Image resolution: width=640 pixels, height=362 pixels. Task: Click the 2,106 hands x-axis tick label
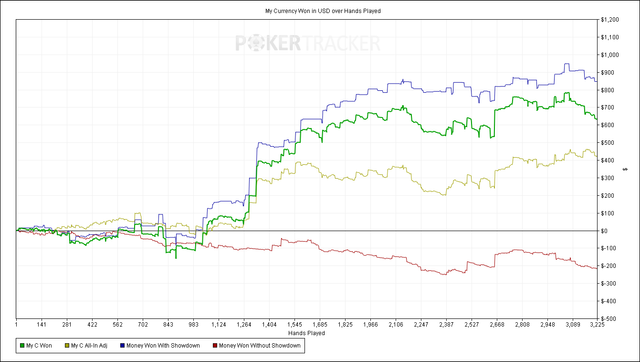[396, 325]
